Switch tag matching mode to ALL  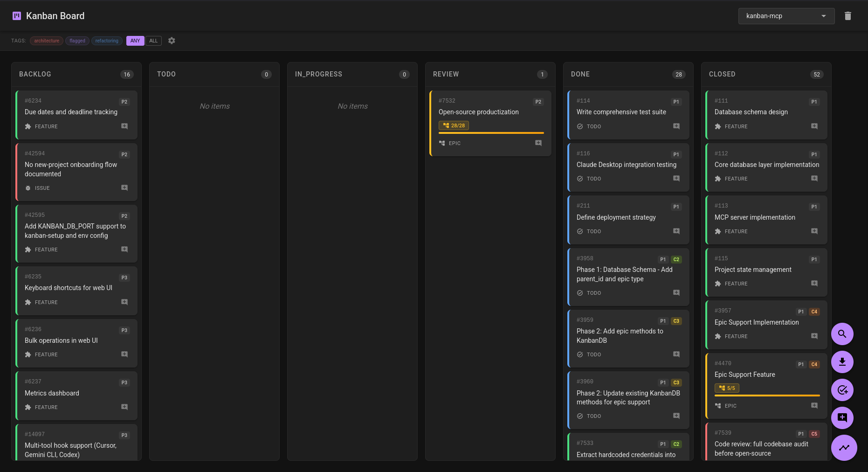(153, 41)
